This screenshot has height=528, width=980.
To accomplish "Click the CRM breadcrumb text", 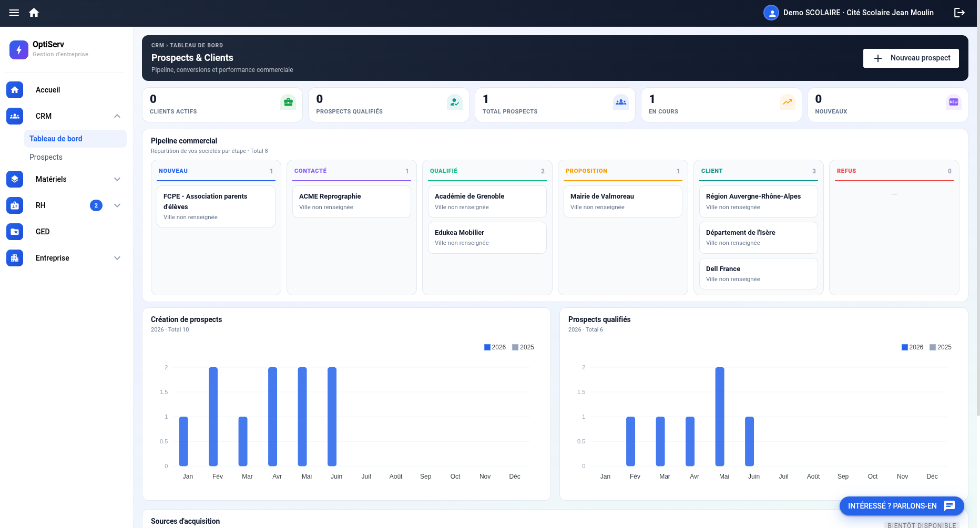I will [157, 46].
